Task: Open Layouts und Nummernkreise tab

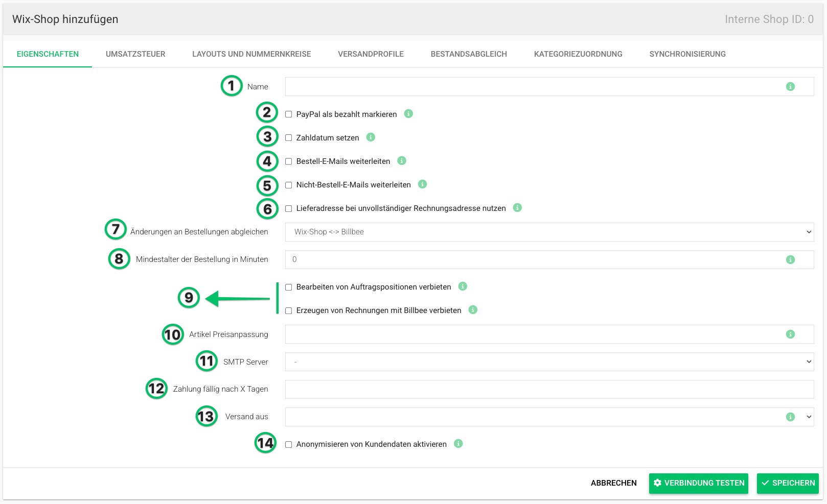Action: [251, 54]
